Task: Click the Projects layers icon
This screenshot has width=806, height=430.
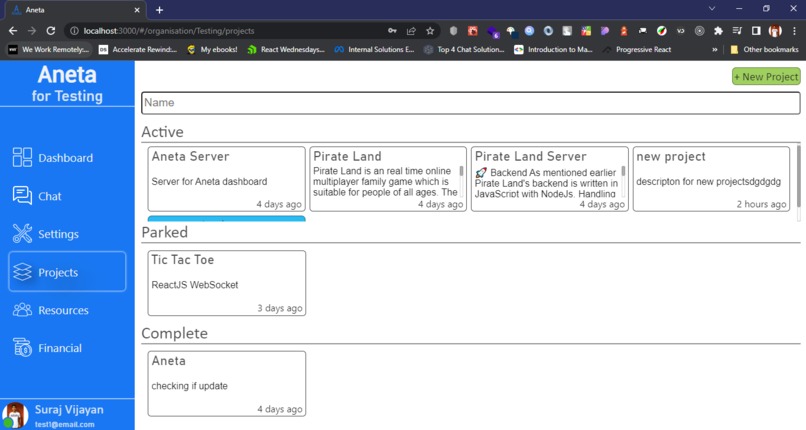Action: (x=22, y=271)
